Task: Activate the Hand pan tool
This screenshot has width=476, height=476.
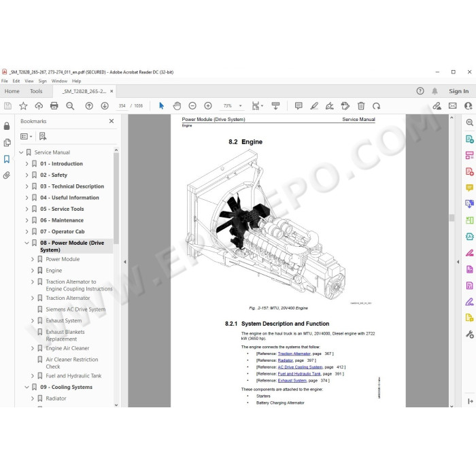Action: click(x=177, y=105)
